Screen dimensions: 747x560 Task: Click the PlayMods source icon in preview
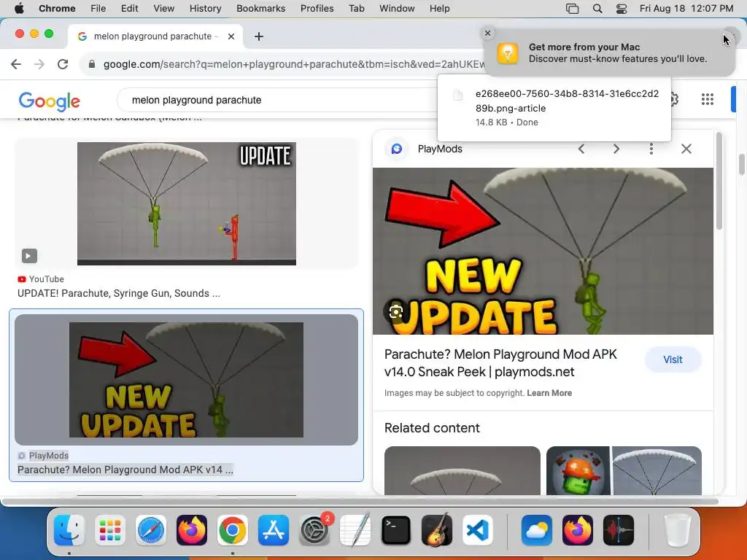click(x=396, y=149)
